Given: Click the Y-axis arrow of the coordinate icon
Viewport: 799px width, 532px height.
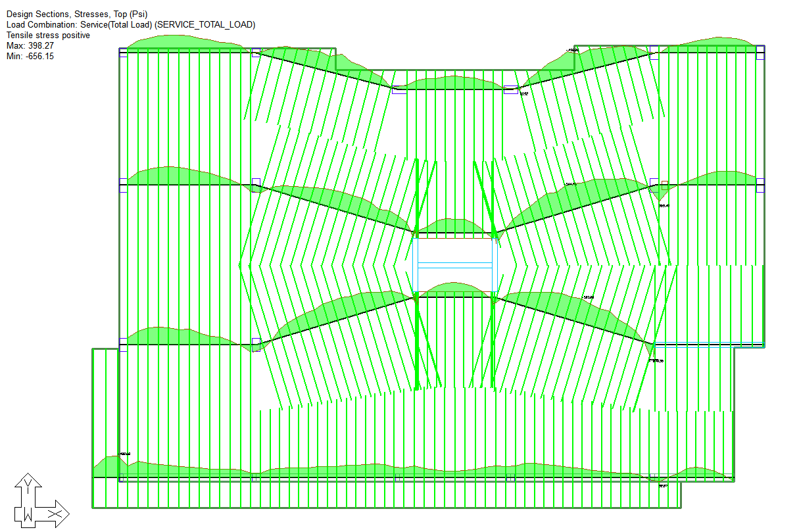Looking at the screenshot, I should (x=28, y=483).
